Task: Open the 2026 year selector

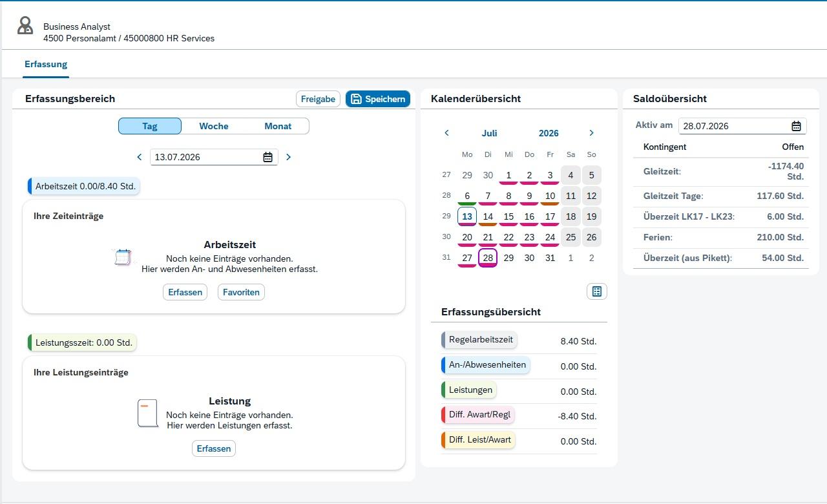Action: [x=549, y=133]
